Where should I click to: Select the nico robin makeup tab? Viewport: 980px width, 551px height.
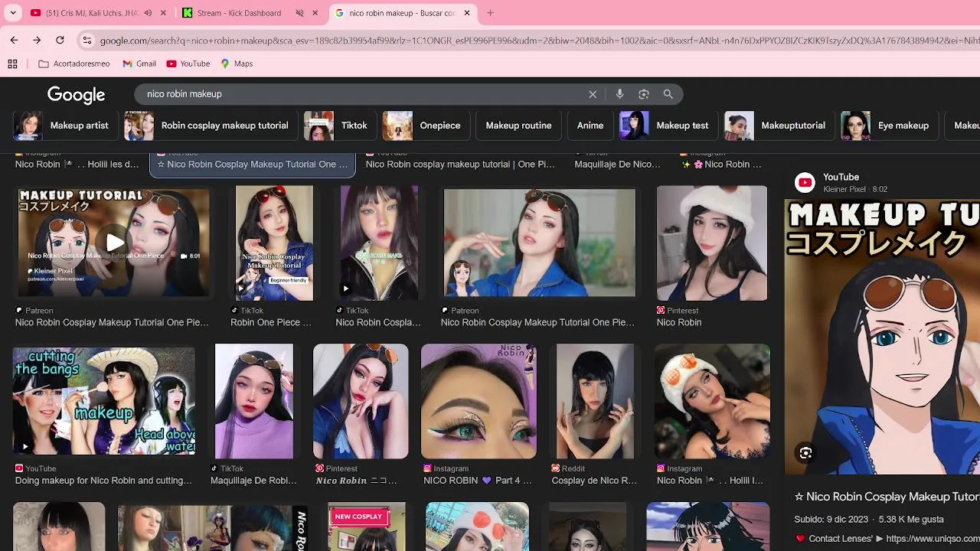click(402, 13)
